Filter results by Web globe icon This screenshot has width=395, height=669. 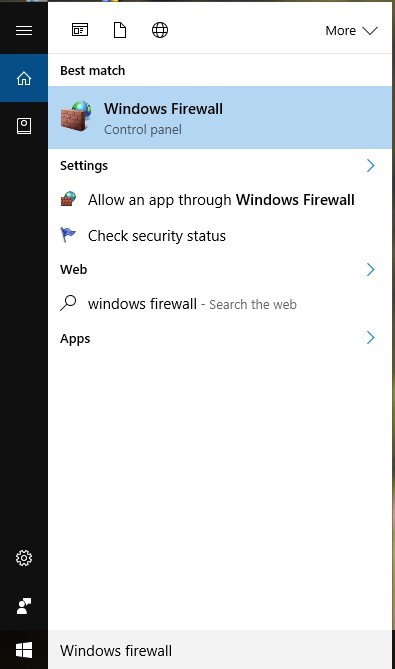coord(160,30)
